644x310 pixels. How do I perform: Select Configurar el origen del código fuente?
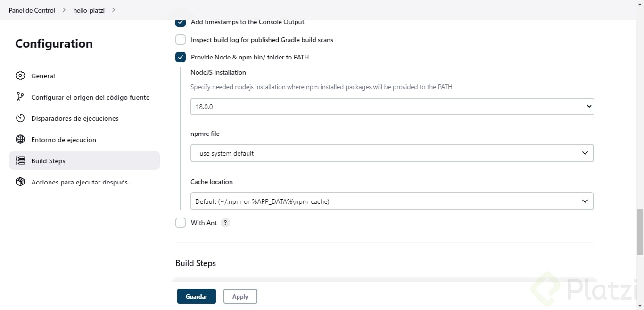click(x=90, y=97)
